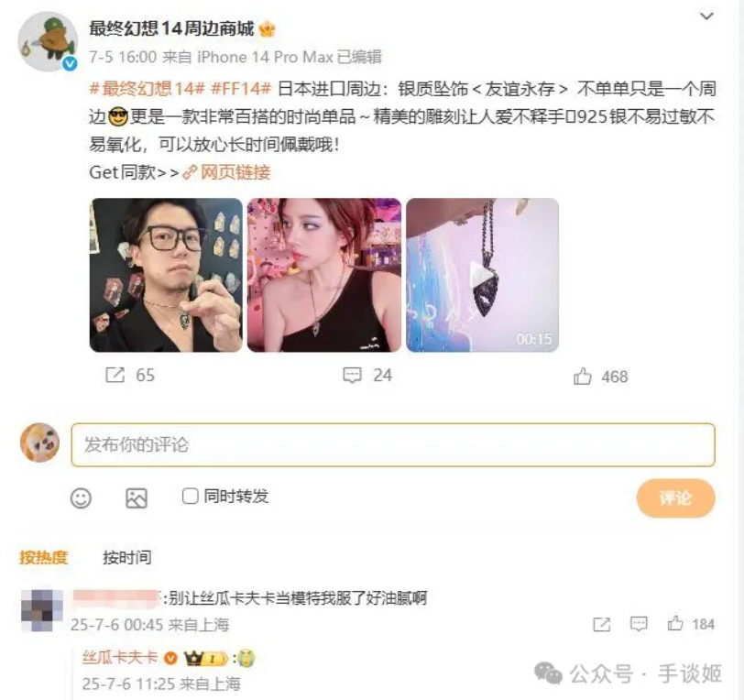744x700 pixels.
Task: Click the 发布你的评论 input field
Action: 393,444
